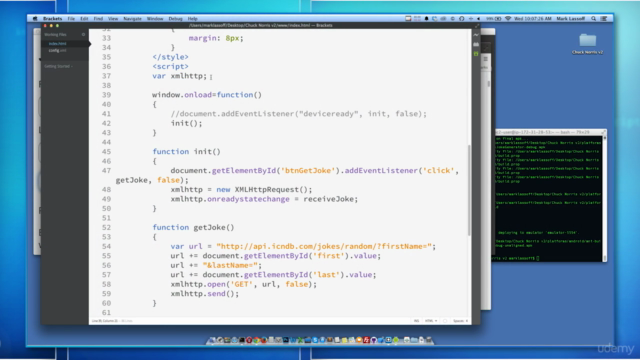
Task: Open Chuck Norris v2 desktop folder
Action: point(587,43)
